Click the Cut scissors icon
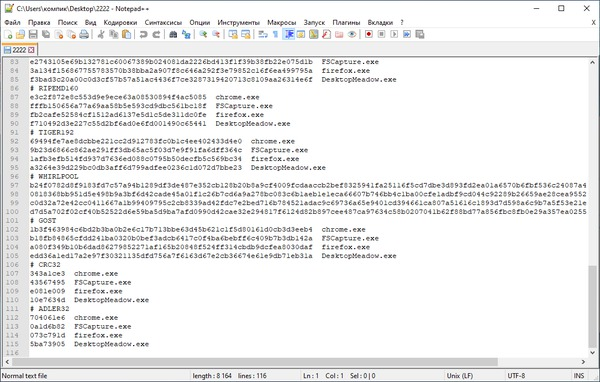The image size is (600, 382). [x=101, y=34]
